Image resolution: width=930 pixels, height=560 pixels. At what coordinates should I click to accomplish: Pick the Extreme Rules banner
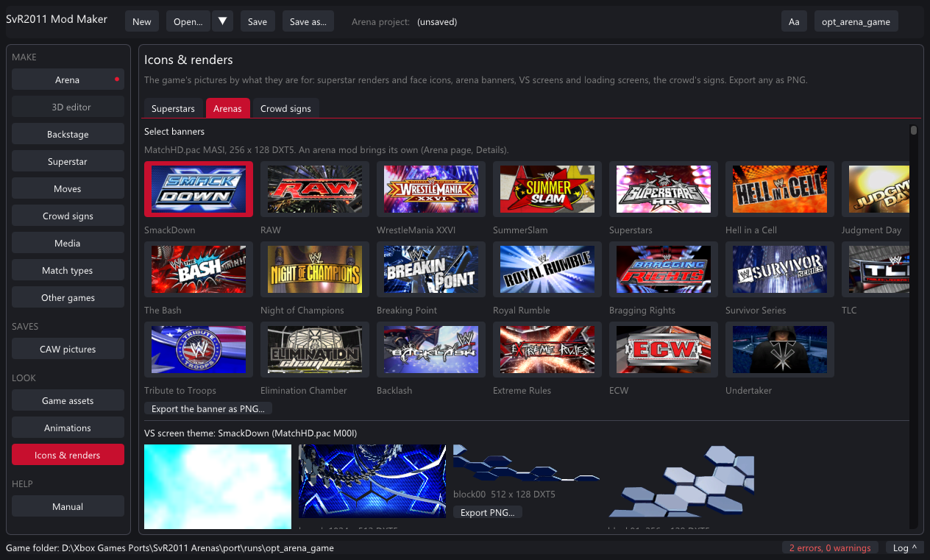coord(547,350)
